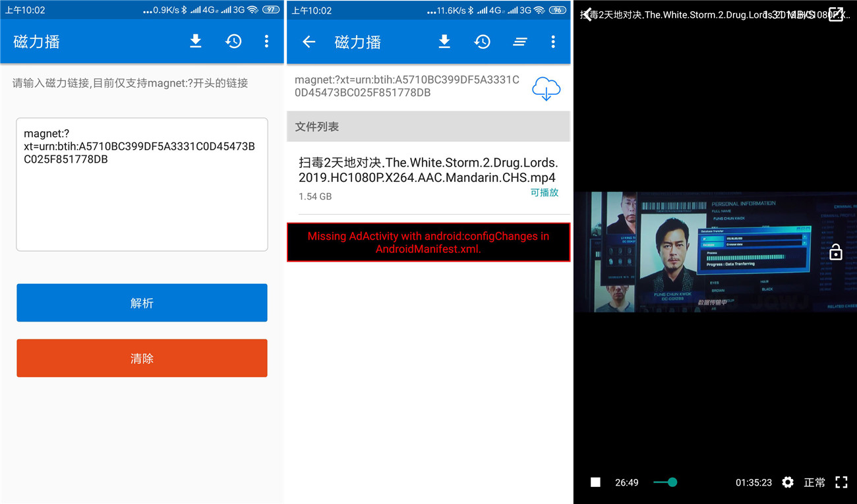Stop playback with the square stop button

(595, 482)
